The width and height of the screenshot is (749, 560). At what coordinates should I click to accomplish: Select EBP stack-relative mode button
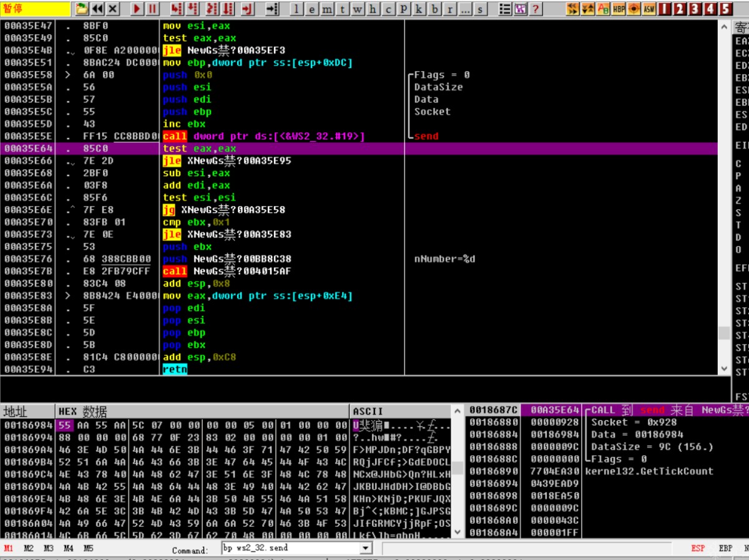pos(725,549)
